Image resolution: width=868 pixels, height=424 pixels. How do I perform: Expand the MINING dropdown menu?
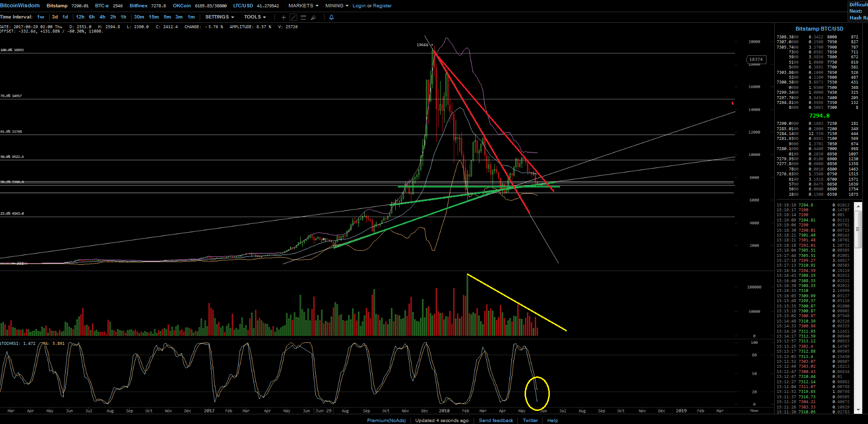(337, 6)
